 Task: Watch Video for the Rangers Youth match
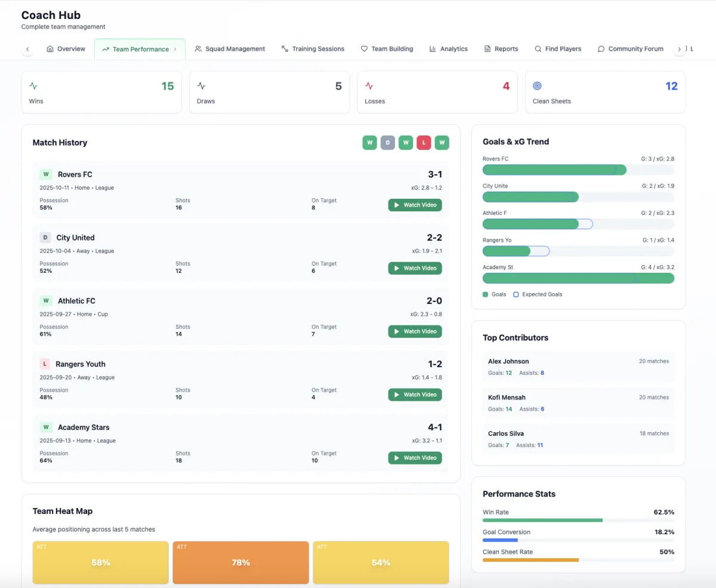415,395
